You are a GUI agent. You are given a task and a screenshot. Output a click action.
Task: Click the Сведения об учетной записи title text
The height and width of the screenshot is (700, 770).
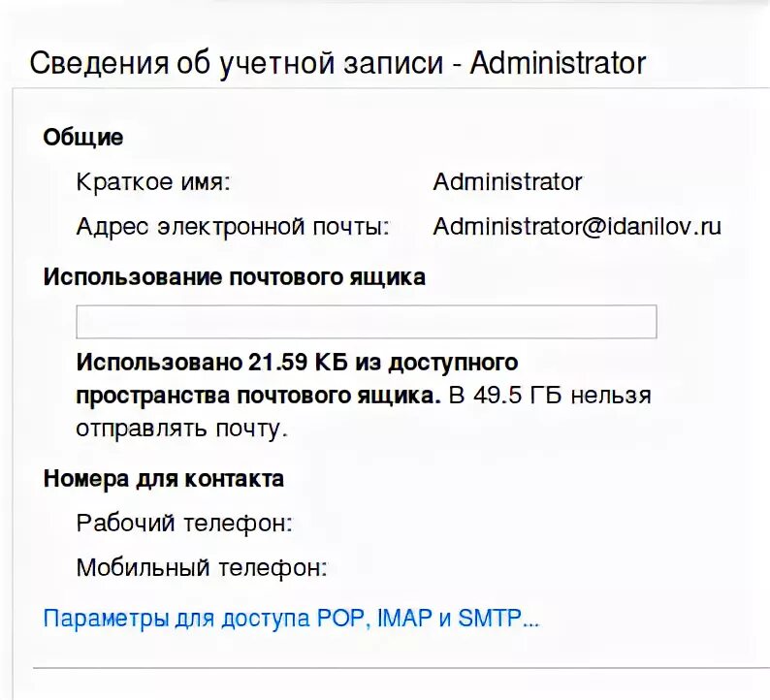click(x=237, y=64)
